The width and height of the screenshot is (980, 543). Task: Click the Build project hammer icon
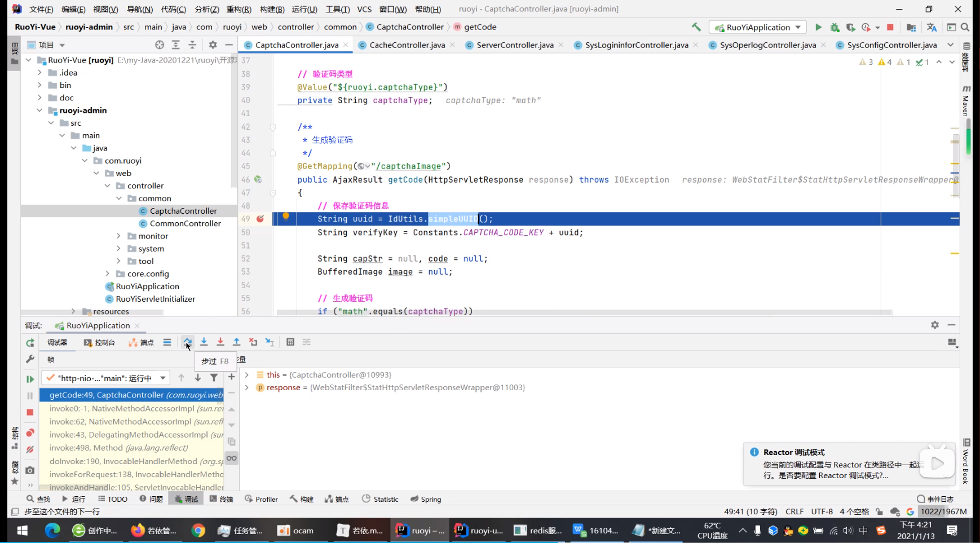click(x=696, y=27)
